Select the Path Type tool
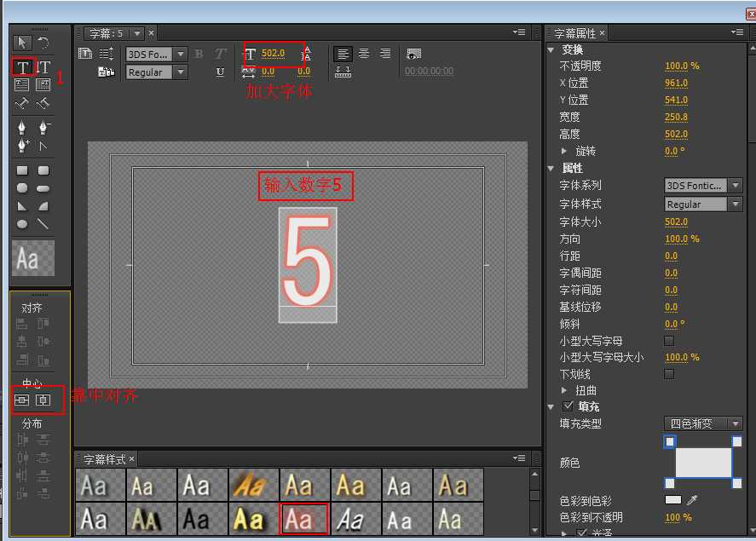This screenshot has width=756, height=541. 21,103
